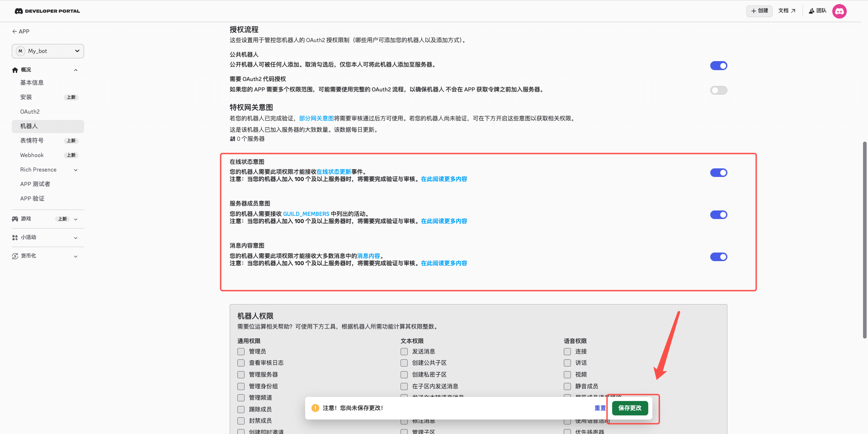This screenshot has height=434, width=868.
Task: Click the green 保存更改 button
Action: coord(630,408)
